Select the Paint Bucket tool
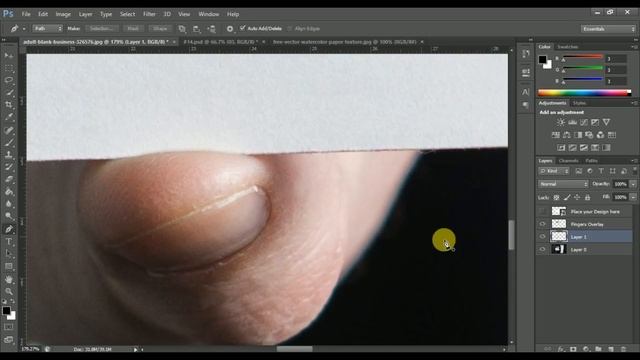 pyautogui.click(x=9, y=192)
